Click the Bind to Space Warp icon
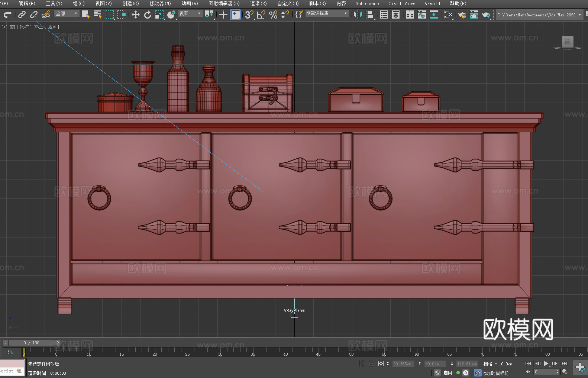 tap(46, 14)
